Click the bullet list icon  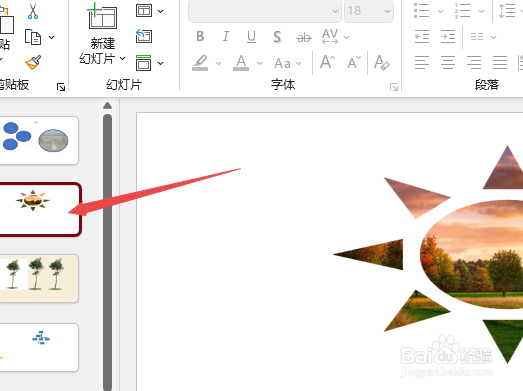click(421, 11)
